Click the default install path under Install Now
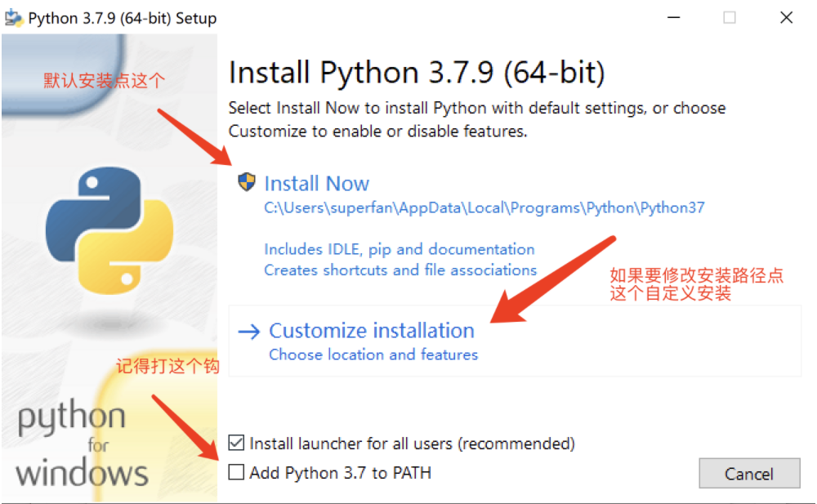The image size is (817, 504). [x=484, y=207]
